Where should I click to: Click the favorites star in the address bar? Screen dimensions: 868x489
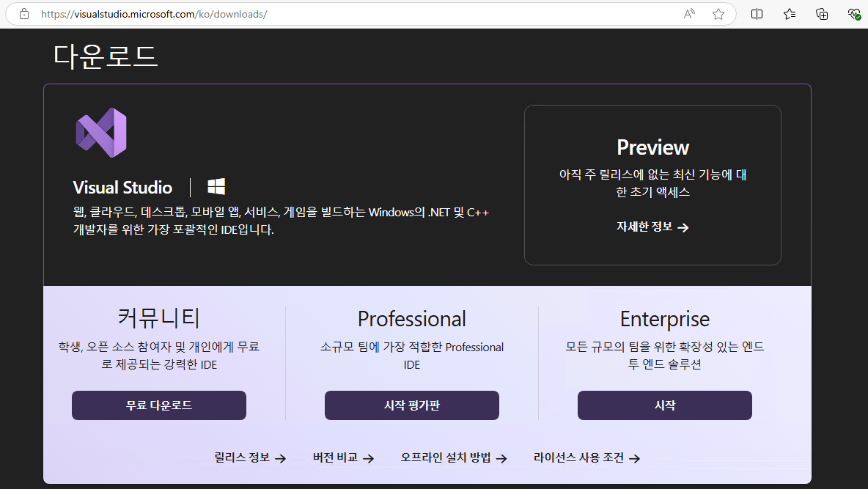coord(718,13)
